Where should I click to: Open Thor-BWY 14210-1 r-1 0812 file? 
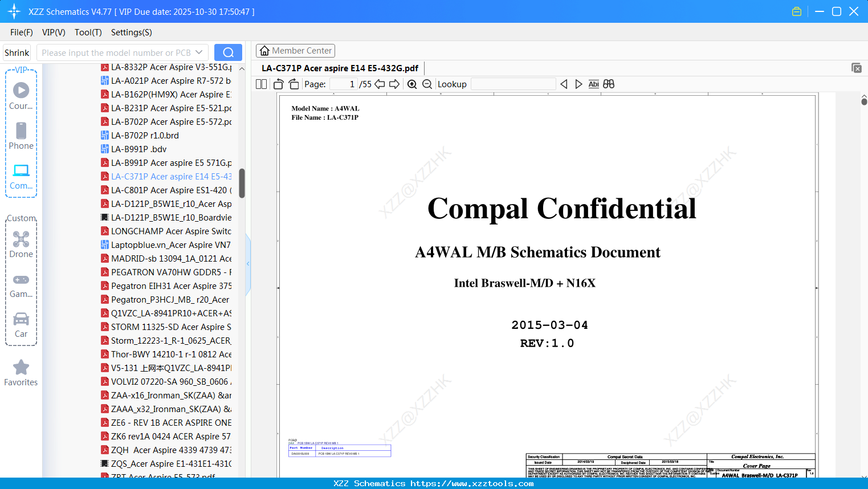tap(166, 354)
